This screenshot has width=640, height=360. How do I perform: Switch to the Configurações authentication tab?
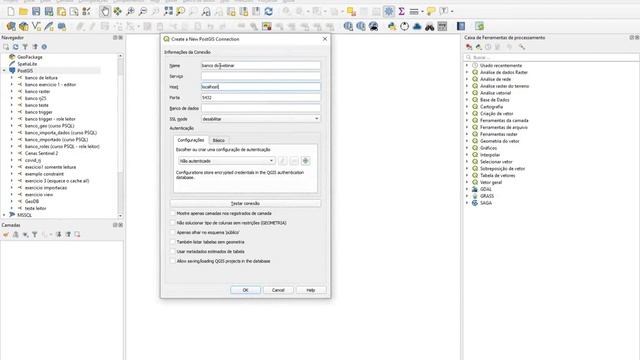click(191, 140)
